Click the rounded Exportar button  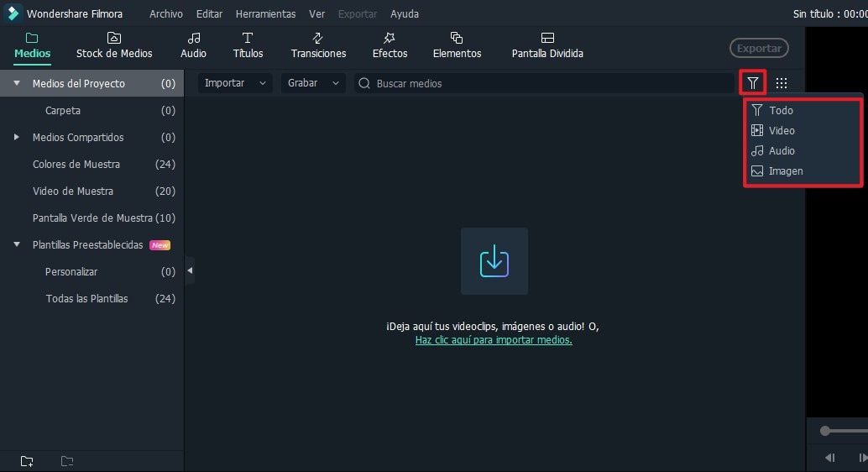(759, 48)
